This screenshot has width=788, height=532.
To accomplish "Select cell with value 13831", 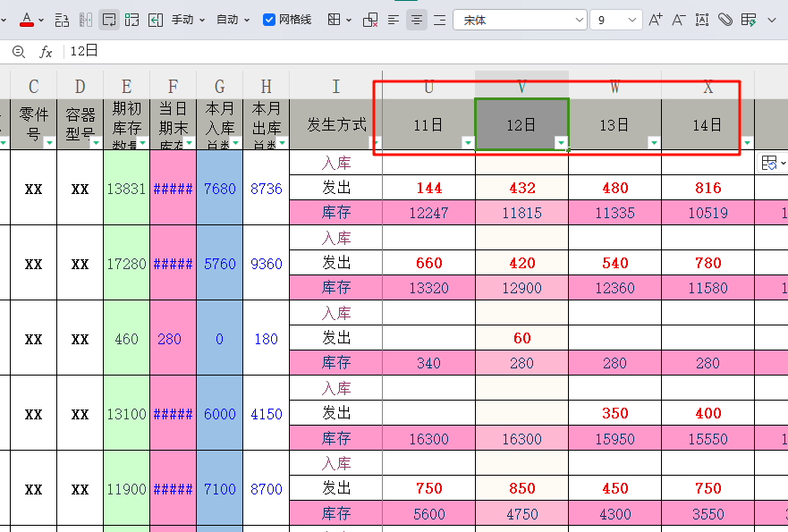I will click(127, 188).
